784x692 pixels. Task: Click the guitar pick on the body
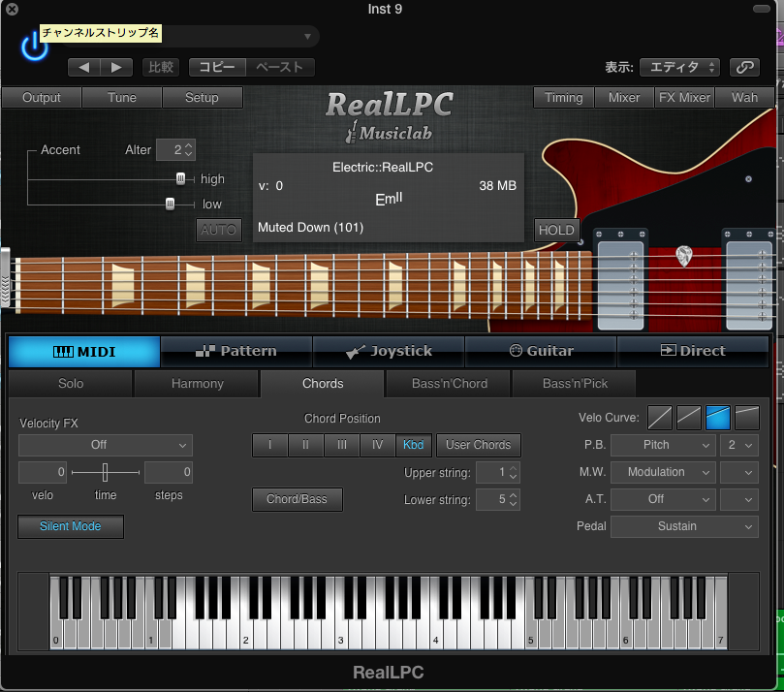point(683,256)
